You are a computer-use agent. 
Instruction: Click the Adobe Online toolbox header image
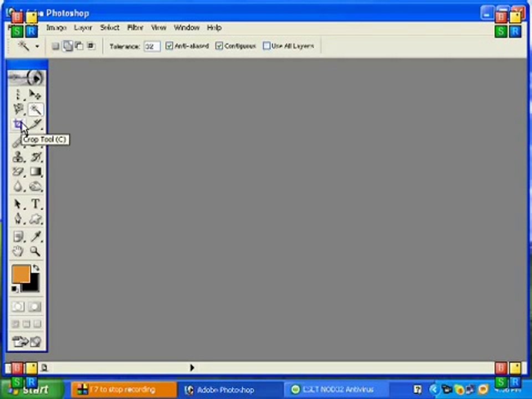[x=27, y=78]
